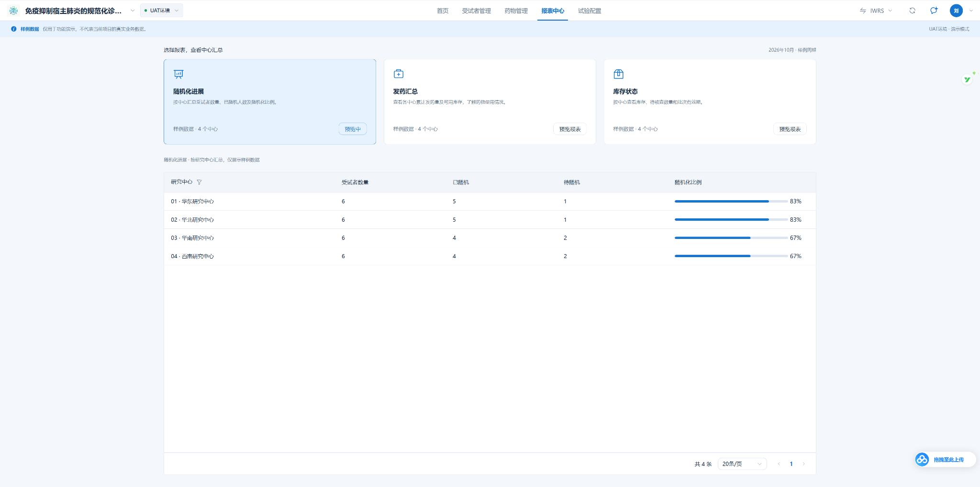
Task: Expand the project title dropdown chevron
Action: coord(133,11)
